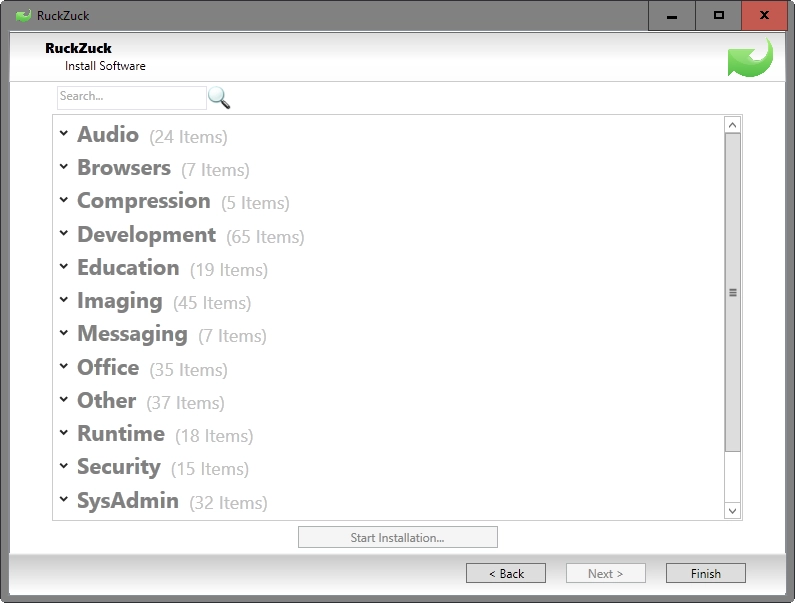795x603 pixels.
Task: Click the Next button
Action: pyautogui.click(x=606, y=574)
